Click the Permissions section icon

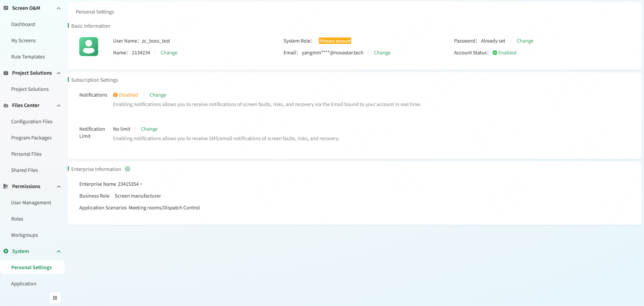(x=6, y=186)
